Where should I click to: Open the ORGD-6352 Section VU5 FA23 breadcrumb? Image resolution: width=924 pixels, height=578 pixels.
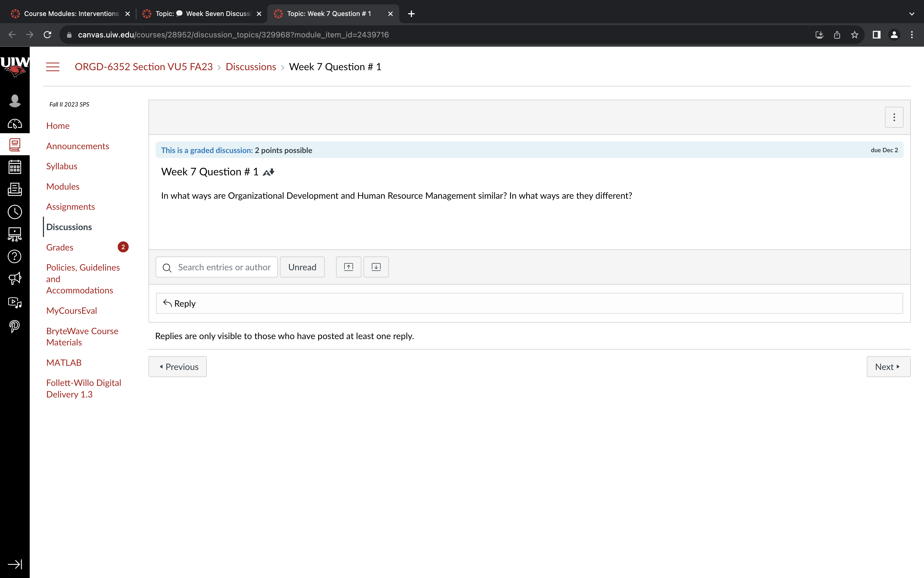(144, 67)
